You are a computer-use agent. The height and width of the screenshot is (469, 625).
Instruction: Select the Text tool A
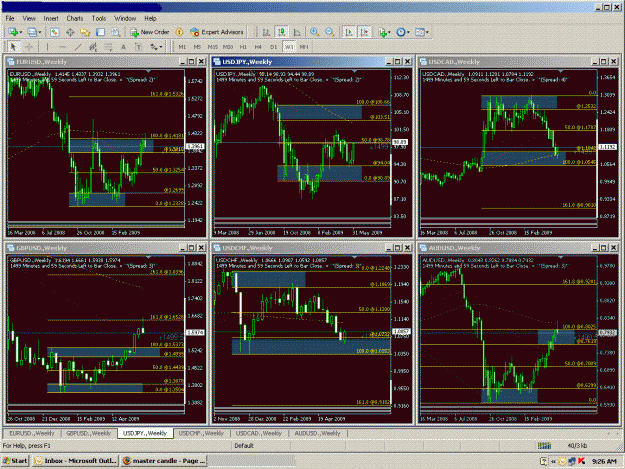click(x=123, y=47)
